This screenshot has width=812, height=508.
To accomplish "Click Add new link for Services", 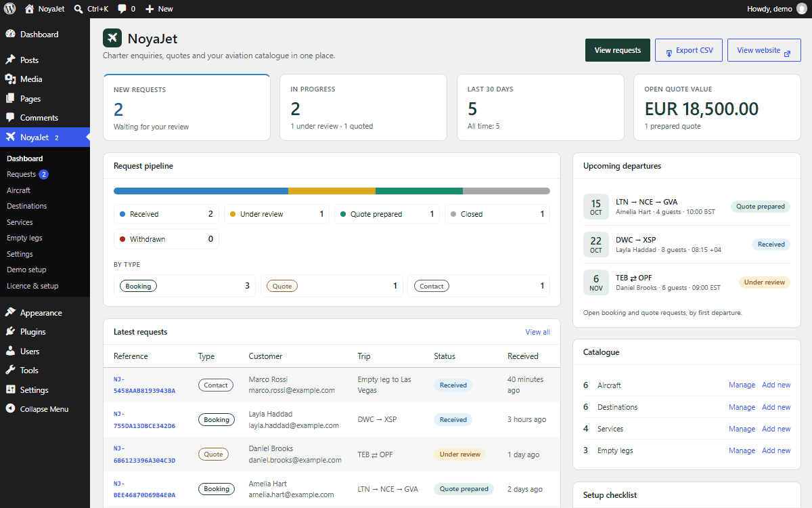I will (776, 428).
